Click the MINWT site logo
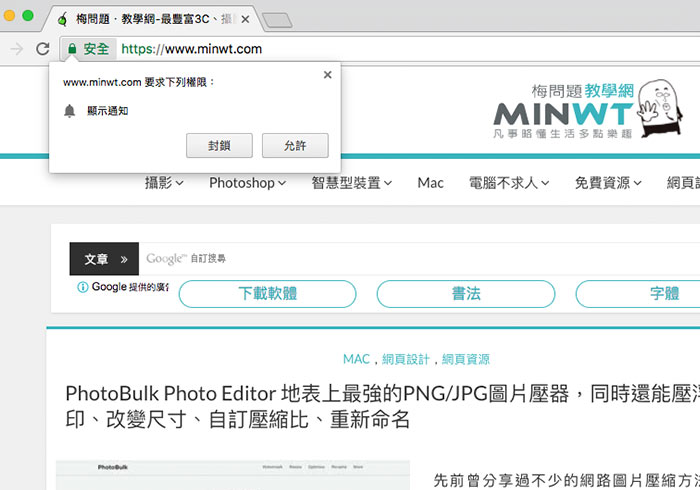 pos(563,111)
